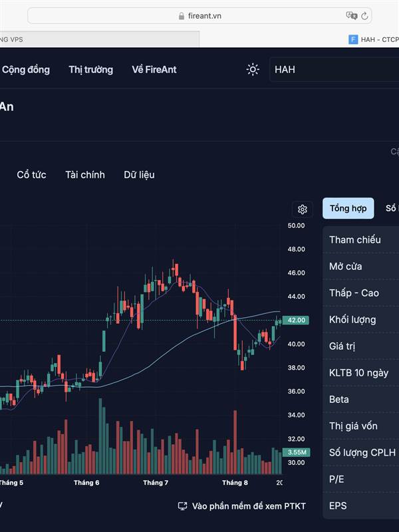Click the HAH symbol search field
The image size is (399, 532).
pyautogui.click(x=334, y=70)
